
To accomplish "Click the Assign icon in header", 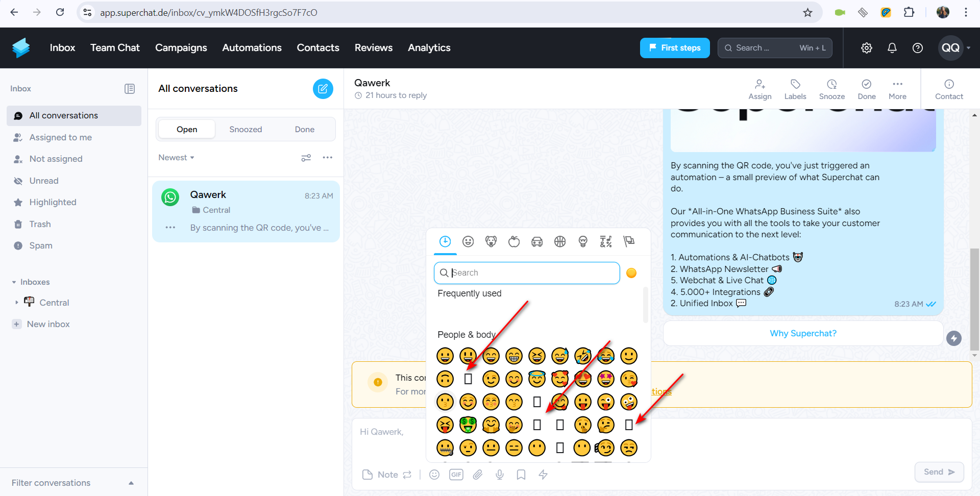I will tap(760, 89).
